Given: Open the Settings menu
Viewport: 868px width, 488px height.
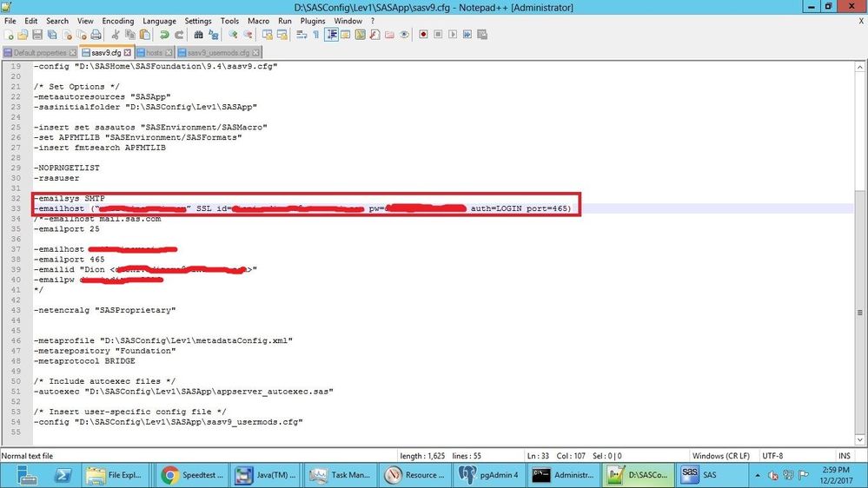Looking at the screenshot, I should point(198,21).
